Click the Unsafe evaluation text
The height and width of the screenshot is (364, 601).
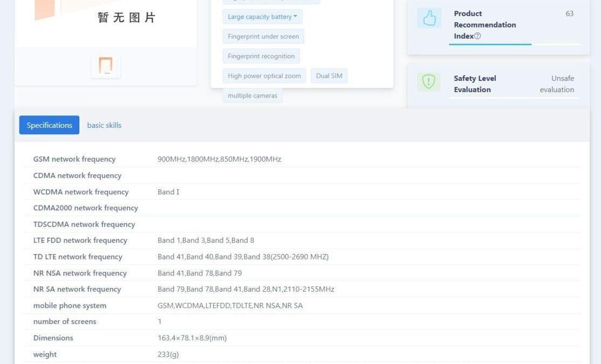pyautogui.click(x=557, y=84)
